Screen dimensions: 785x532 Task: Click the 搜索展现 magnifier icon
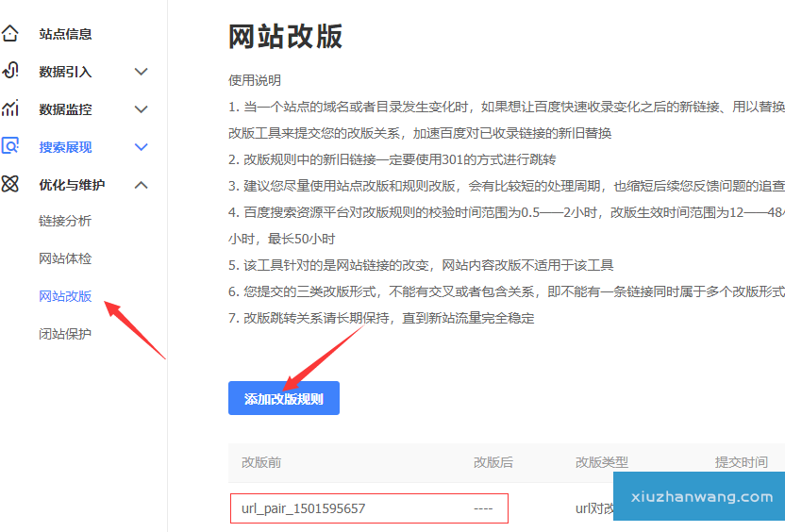(x=10, y=146)
